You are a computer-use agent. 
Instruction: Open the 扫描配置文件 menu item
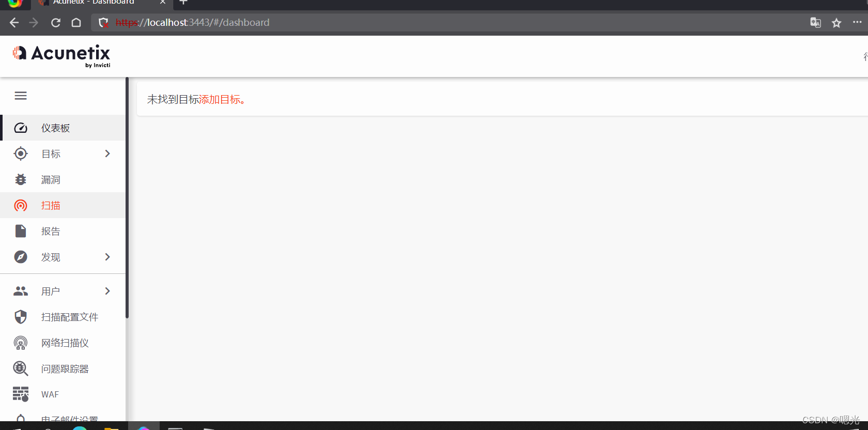point(63,317)
